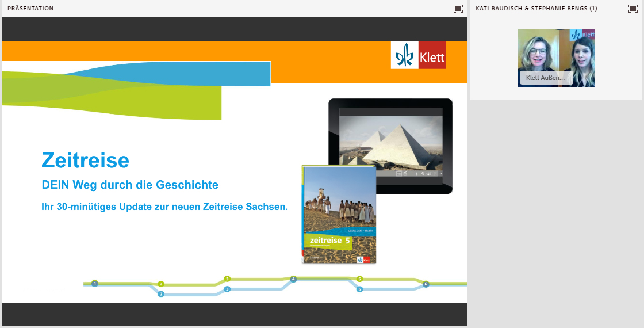Screen dimensions: 644x328
Task: Click the tablet image showing pyramids
Action: 390,146
